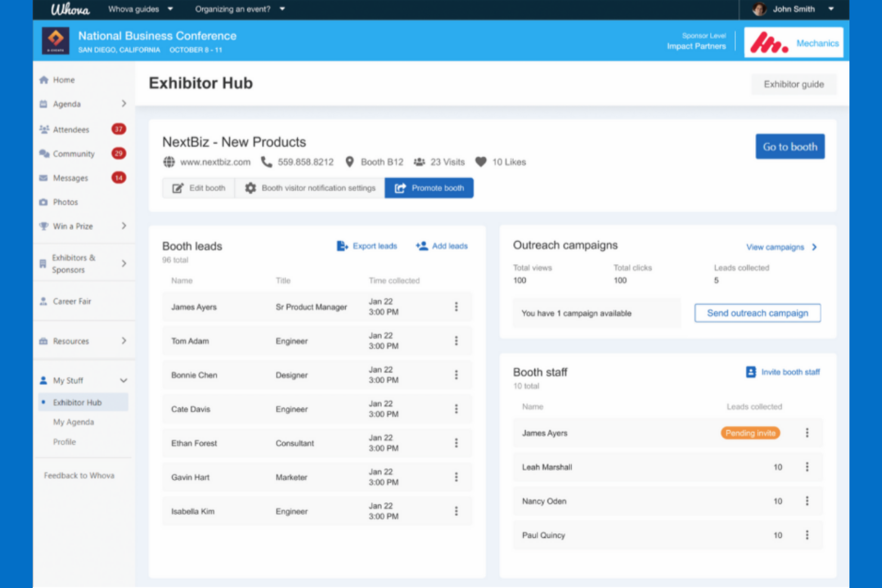Click the booth location pin for Booth B12
Image resolution: width=882 pixels, height=588 pixels.
[350, 161]
